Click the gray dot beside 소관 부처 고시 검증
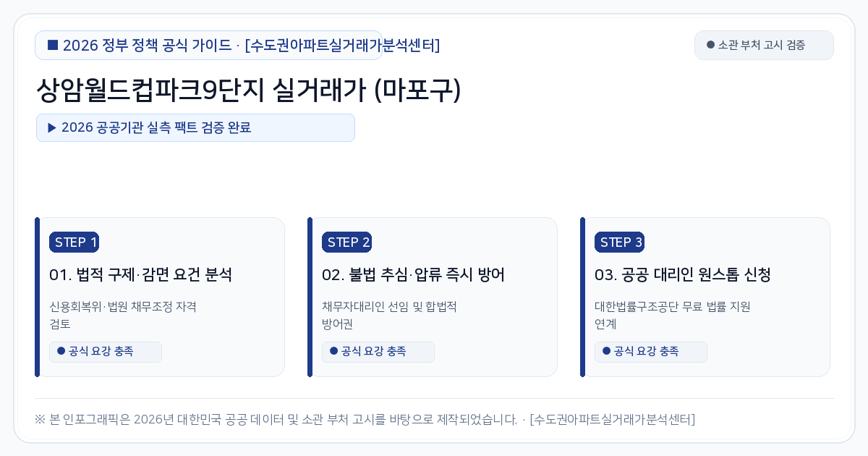The width and height of the screenshot is (868, 456). point(710,45)
